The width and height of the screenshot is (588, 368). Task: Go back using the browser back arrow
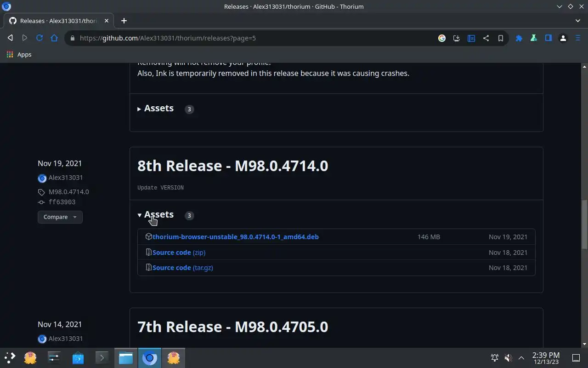pyautogui.click(x=10, y=38)
